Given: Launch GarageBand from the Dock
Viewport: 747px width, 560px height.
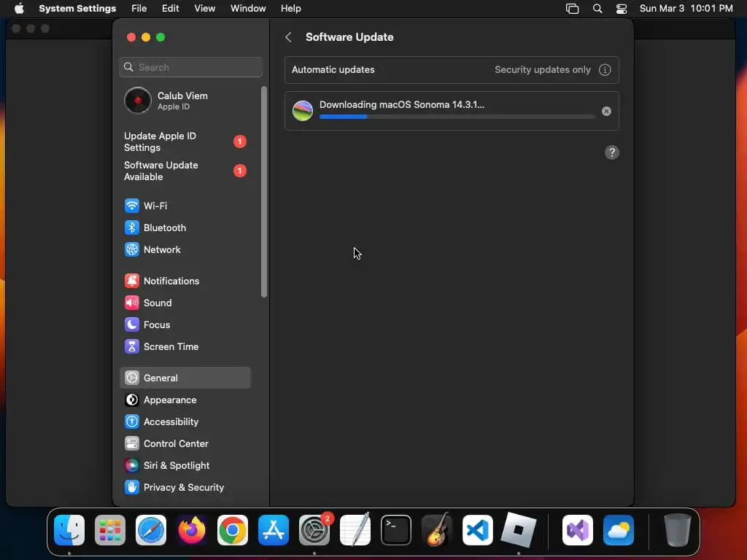Looking at the screenshot, I should point(437,530).
